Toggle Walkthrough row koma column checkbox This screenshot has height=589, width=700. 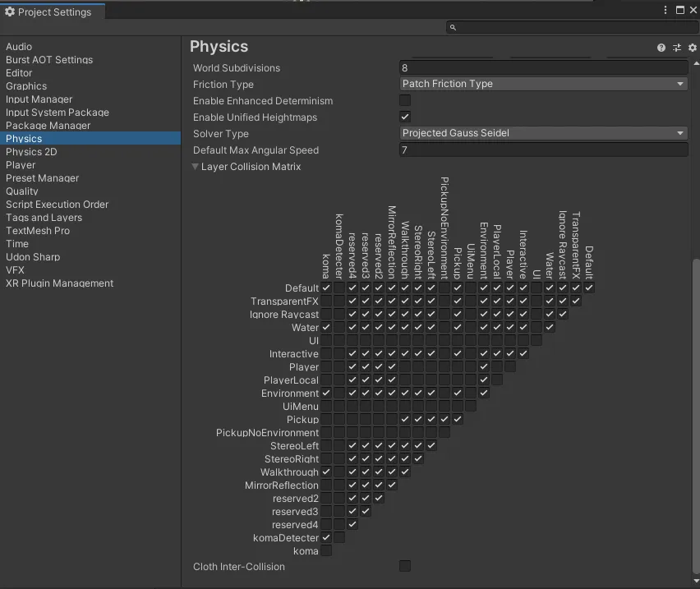point(326,472)
